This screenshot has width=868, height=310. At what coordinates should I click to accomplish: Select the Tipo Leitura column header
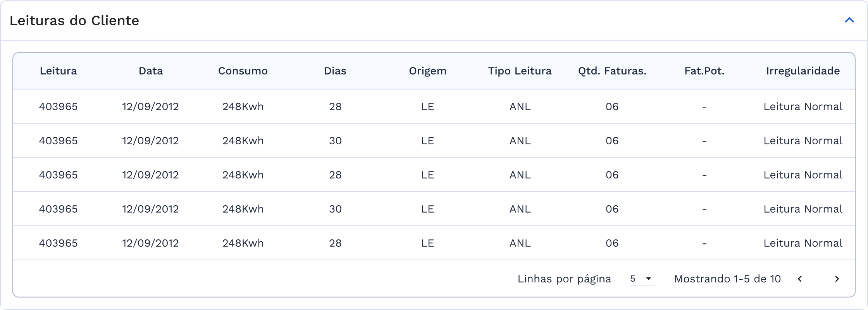[x=520, y=71]
